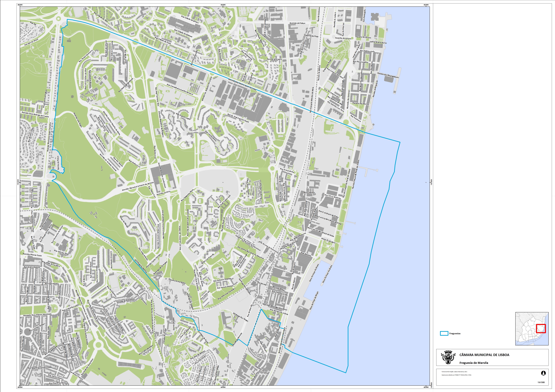
Task: Click the 'Travessa do Poço' label
Action: (x=311, y=36)
